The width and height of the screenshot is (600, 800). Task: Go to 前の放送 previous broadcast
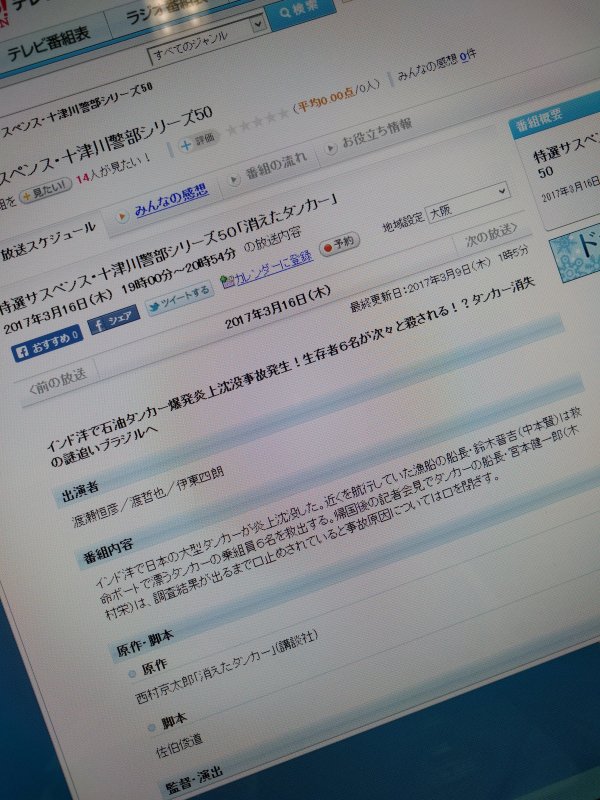58,382
